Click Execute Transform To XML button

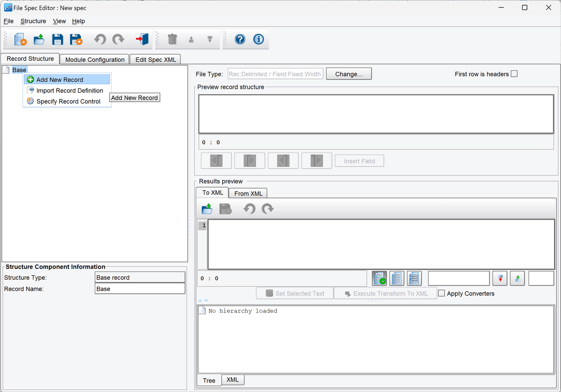[x=385, y=293]
